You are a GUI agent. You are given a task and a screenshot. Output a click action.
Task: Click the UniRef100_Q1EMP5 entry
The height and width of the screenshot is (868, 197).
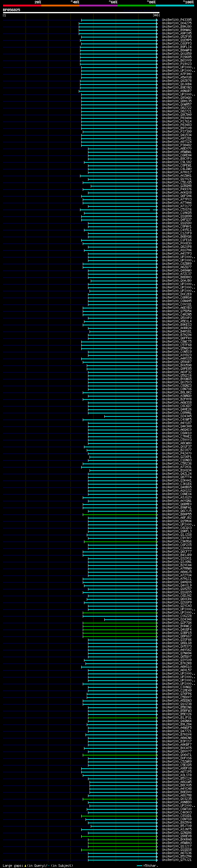[x=176, y=40]
